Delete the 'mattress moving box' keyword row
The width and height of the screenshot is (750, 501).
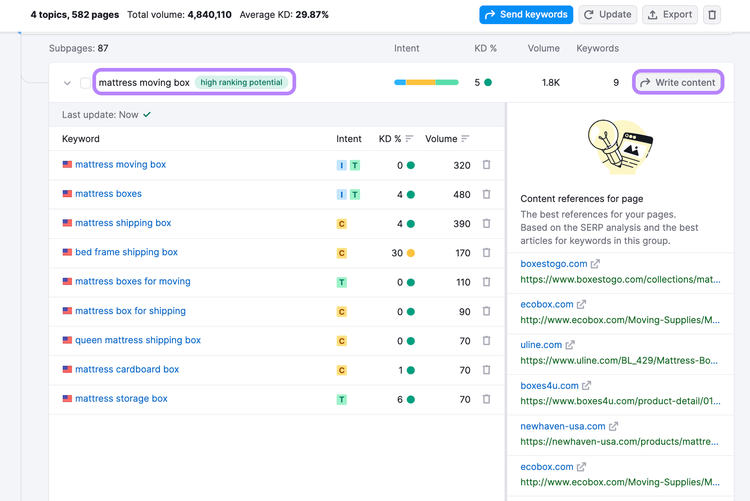tap(486, 165)
